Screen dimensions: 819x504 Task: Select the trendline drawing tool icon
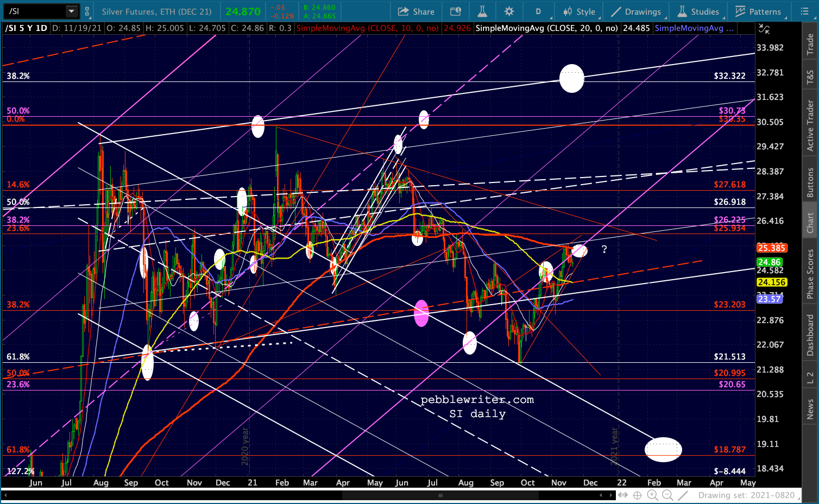pyautogui.click(x=683, y=495)
